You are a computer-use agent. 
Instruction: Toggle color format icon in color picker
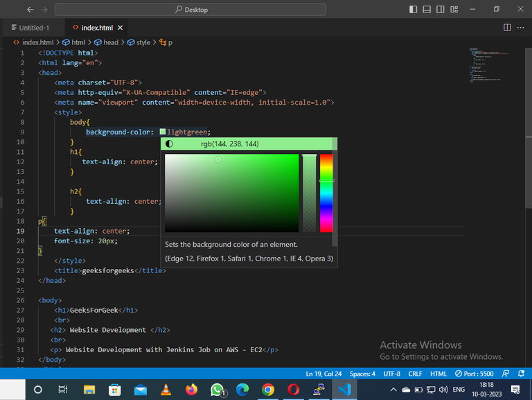[x=170, y=144]
